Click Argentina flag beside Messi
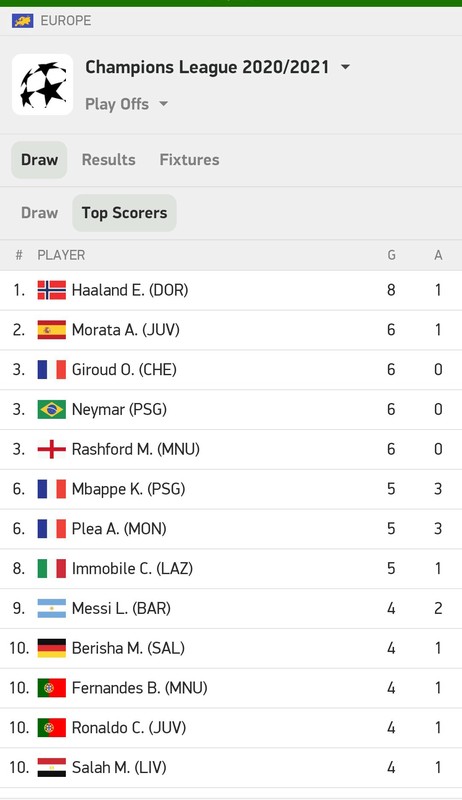 52,608
